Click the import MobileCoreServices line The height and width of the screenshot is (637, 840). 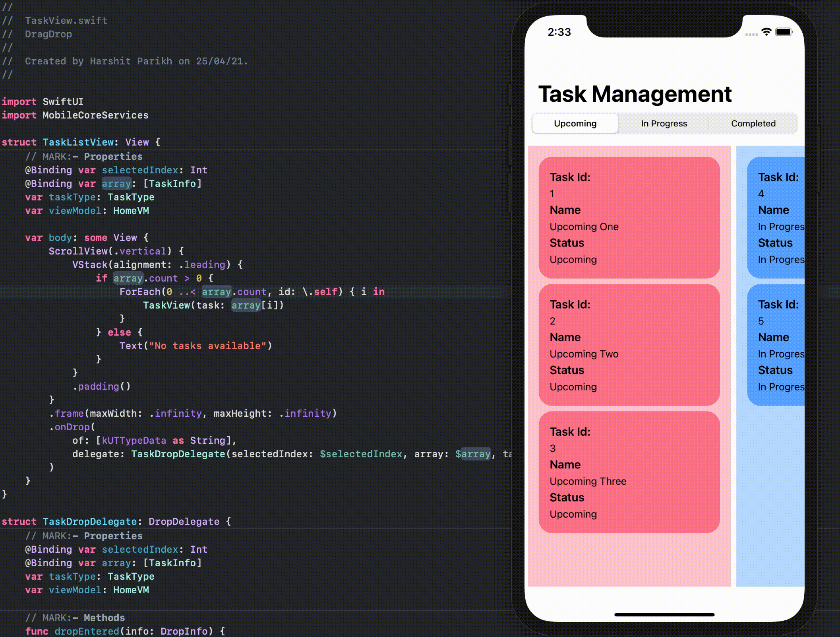pos(75,115)
